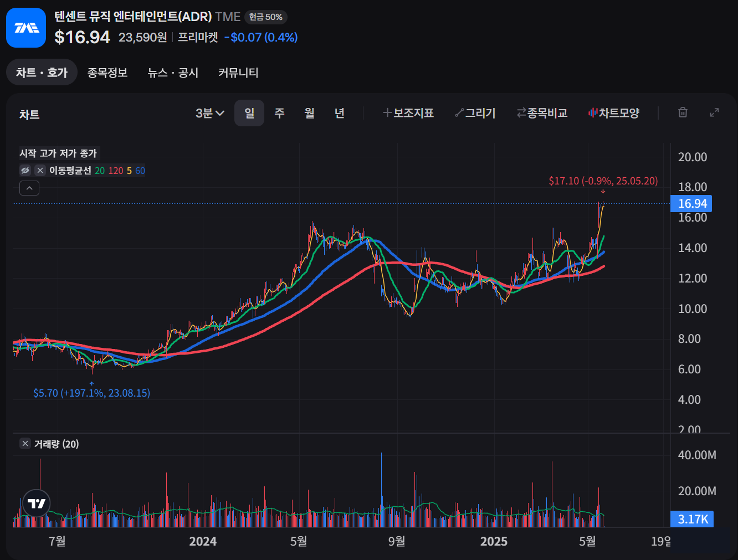Click the 20.00 price axis label
The height and width of the screenshot is (560, 738).
[693, 157]
